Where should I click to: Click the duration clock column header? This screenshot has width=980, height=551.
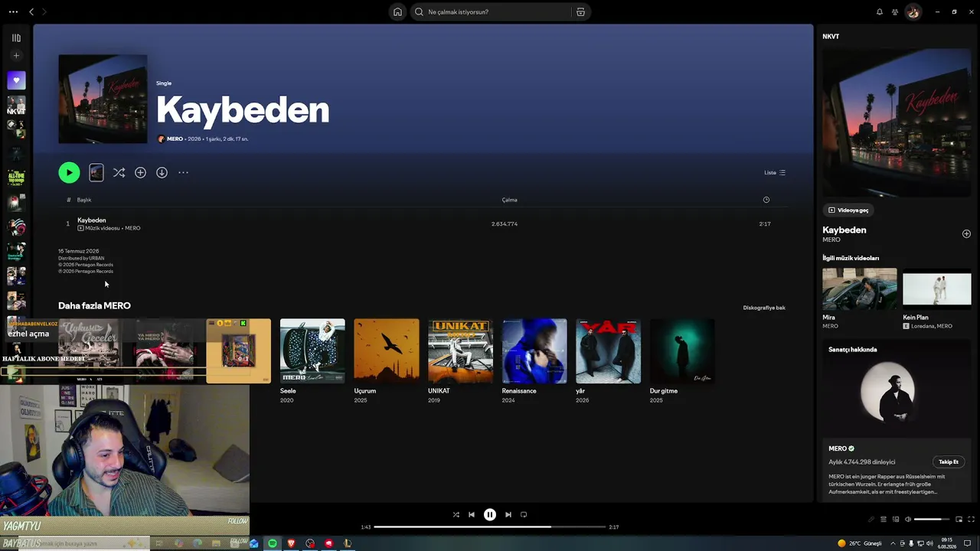click(766, 200)
